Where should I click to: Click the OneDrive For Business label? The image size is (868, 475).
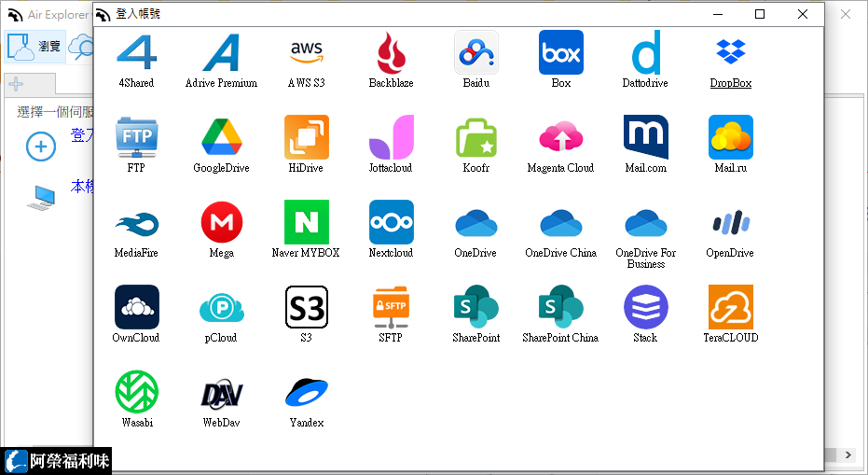pyautogui.click(x=646, y=258)
